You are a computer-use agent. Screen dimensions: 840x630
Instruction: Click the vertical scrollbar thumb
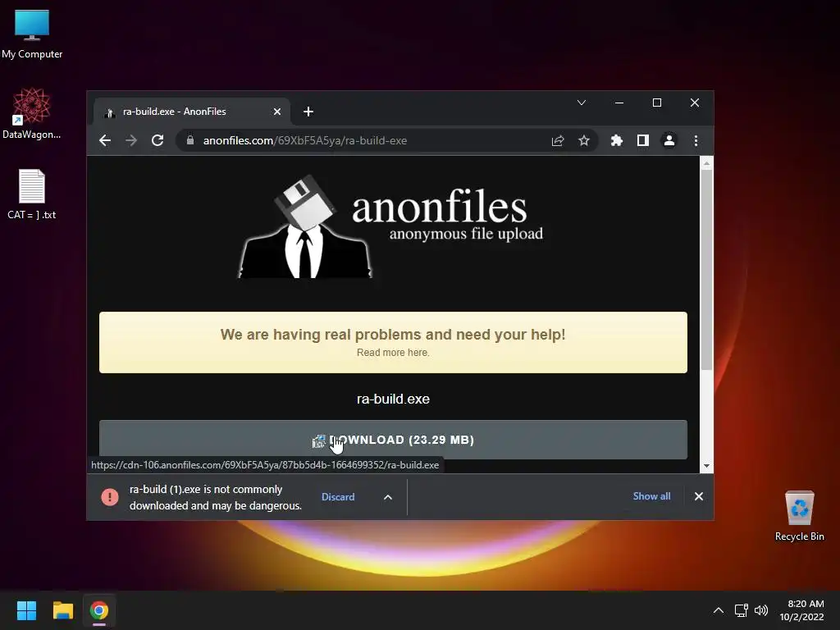click(x=706, y=269)
